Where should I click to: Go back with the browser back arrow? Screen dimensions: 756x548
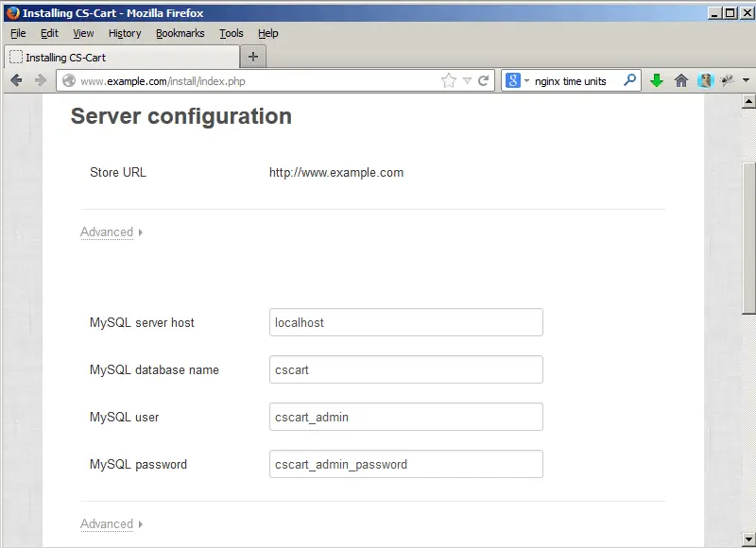tap(16, 80)
